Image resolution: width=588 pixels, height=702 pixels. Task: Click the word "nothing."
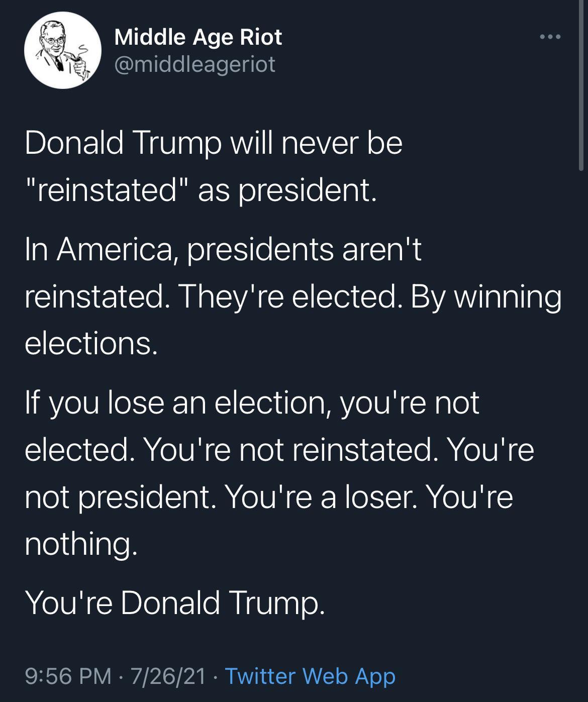click(81, 544)
